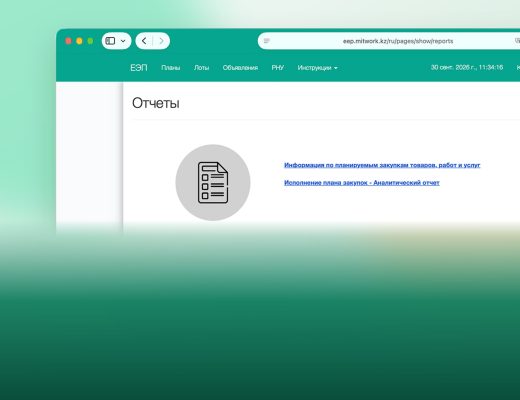This screenshot has height=400, width=520.
Task: Open the Планы menu item
Action: click(x=171, y=68)
